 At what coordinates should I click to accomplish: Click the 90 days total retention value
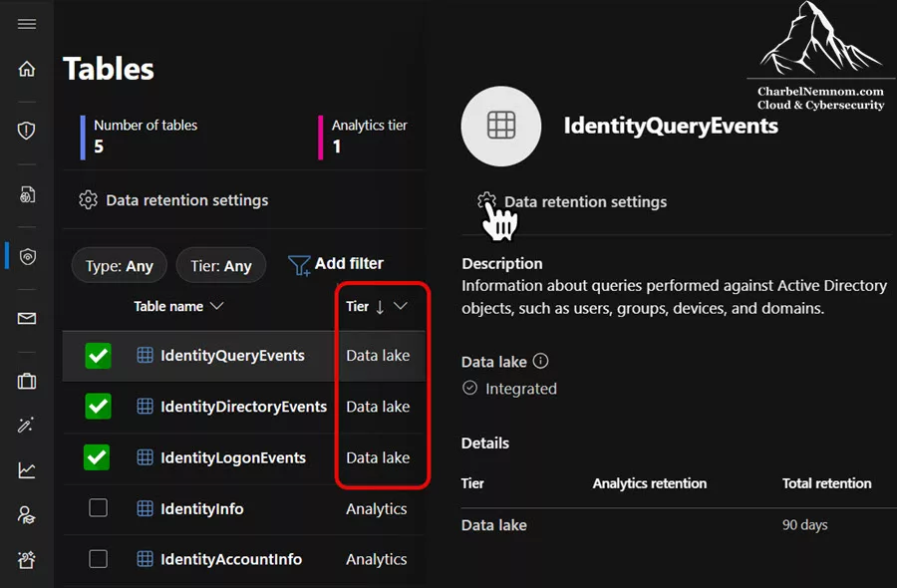[x=805, y=524]
